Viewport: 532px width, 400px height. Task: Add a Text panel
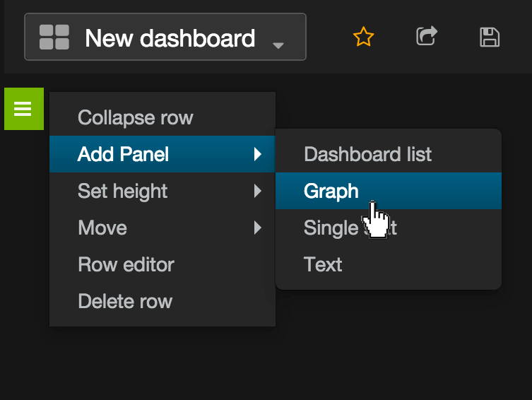point(323,264)
